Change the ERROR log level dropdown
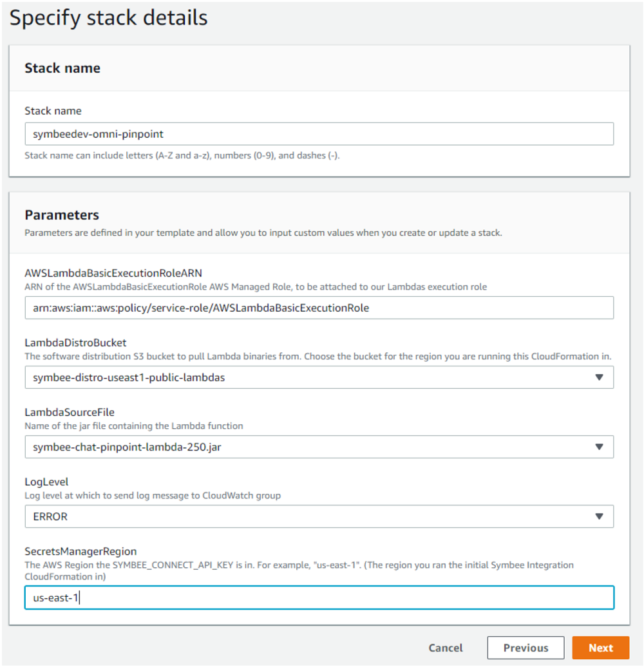This screenshot has height=667, width=644. (x=319, y=516)
